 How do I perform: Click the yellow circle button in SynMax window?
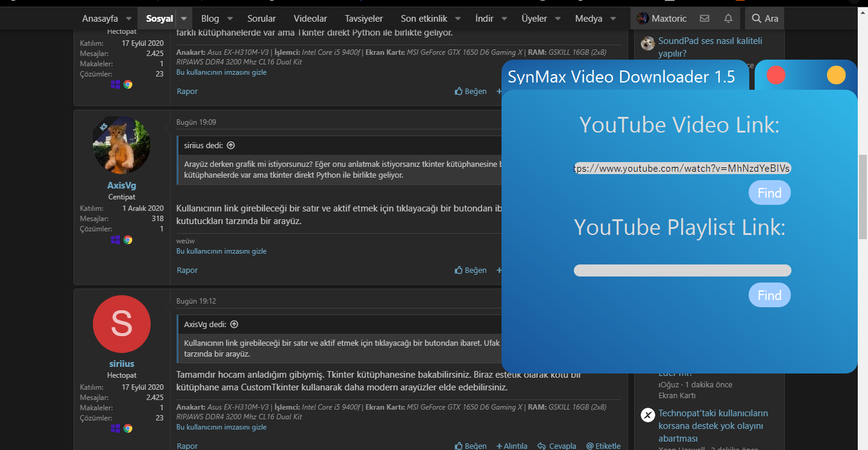[x=836, y=75]
